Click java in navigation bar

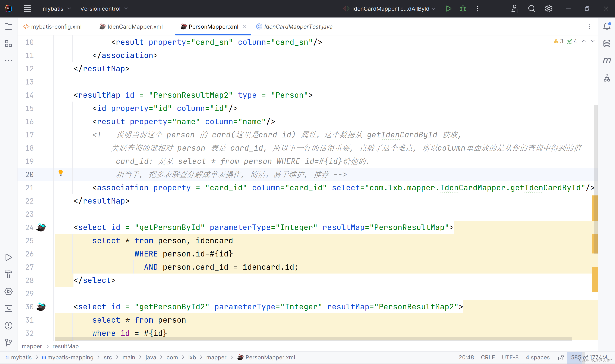tap(151, 357)
